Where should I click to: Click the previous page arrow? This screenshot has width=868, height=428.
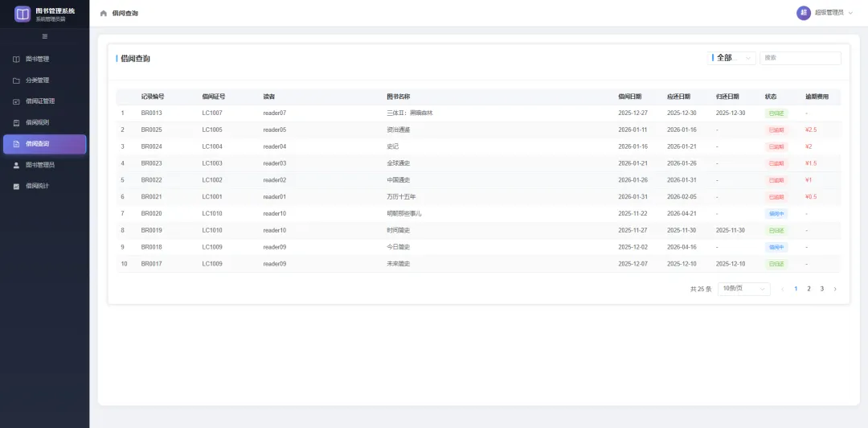(x=783, y=289)
